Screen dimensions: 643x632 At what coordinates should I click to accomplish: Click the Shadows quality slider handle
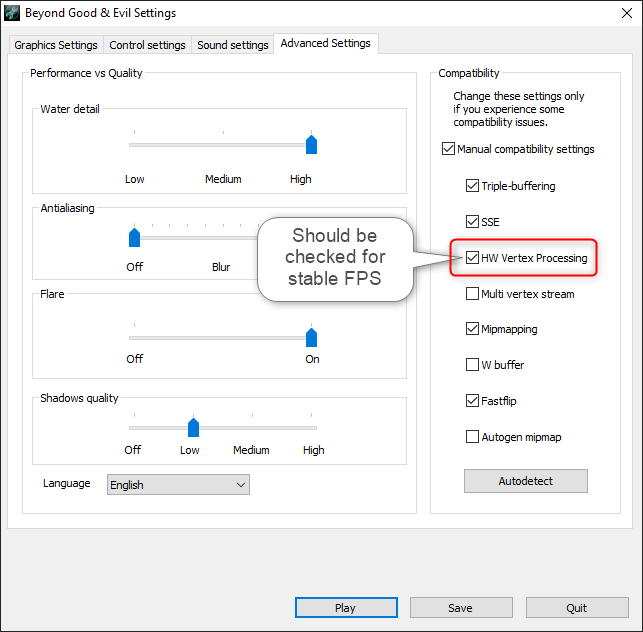(193, 427)
